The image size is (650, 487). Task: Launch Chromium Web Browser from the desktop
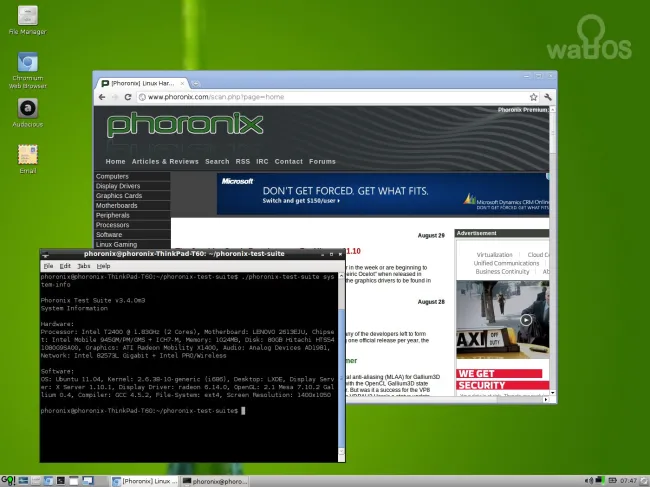pos(27,70)
